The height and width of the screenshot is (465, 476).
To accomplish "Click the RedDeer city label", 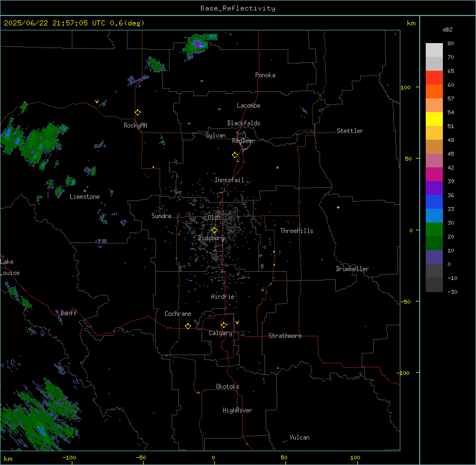I will click(x=243, y=141).
